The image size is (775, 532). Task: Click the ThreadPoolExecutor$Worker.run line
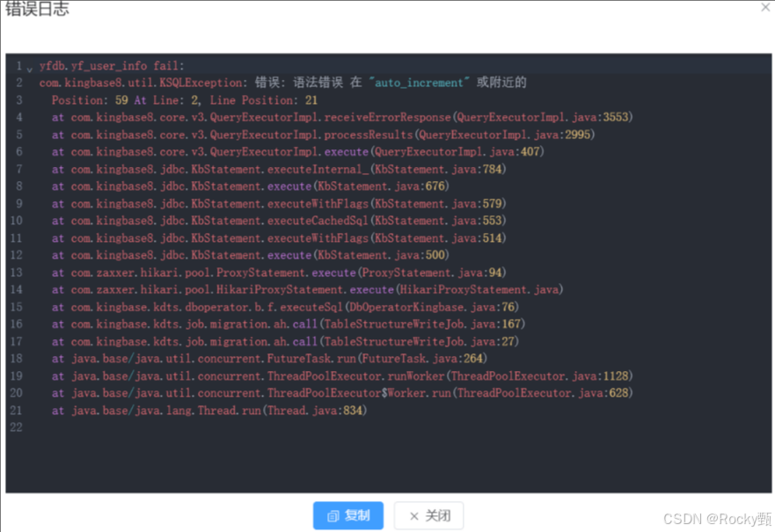[342, 393]
